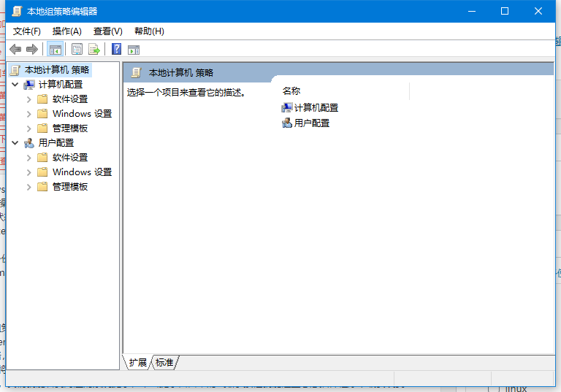Image resolution: width=561 pixels, height=392 pixels.
Task: Click the Export List toolbar icon
Action: coord(94,50)
